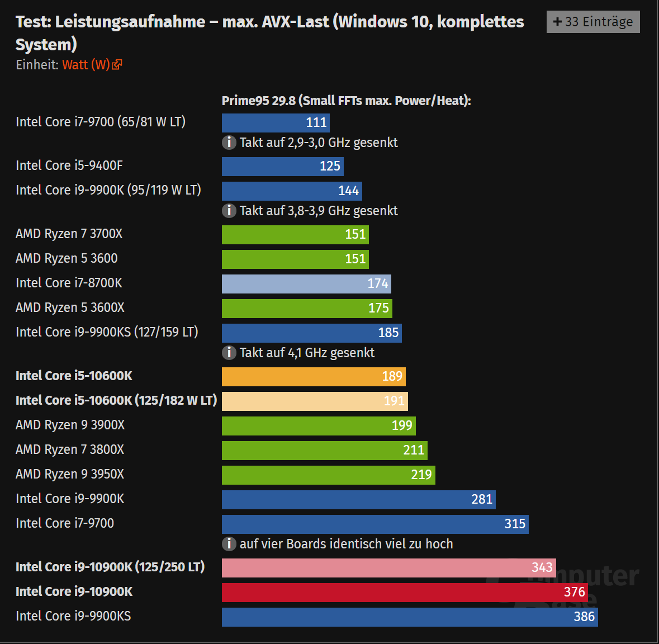Open the external link icon beside Watt (W)
Screen dimensions: 659x644
pos(117,64)
